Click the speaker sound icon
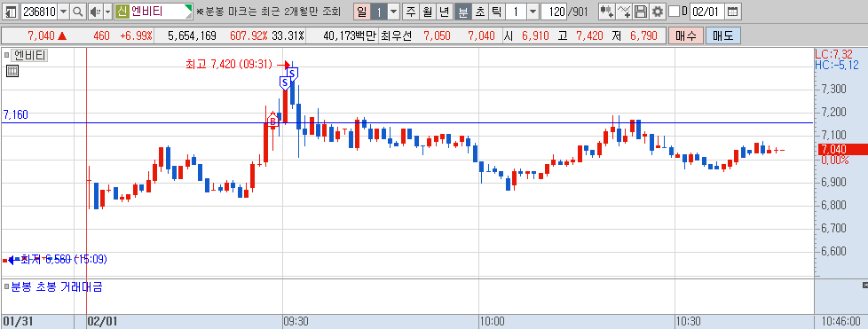 (x=95, y=11)
